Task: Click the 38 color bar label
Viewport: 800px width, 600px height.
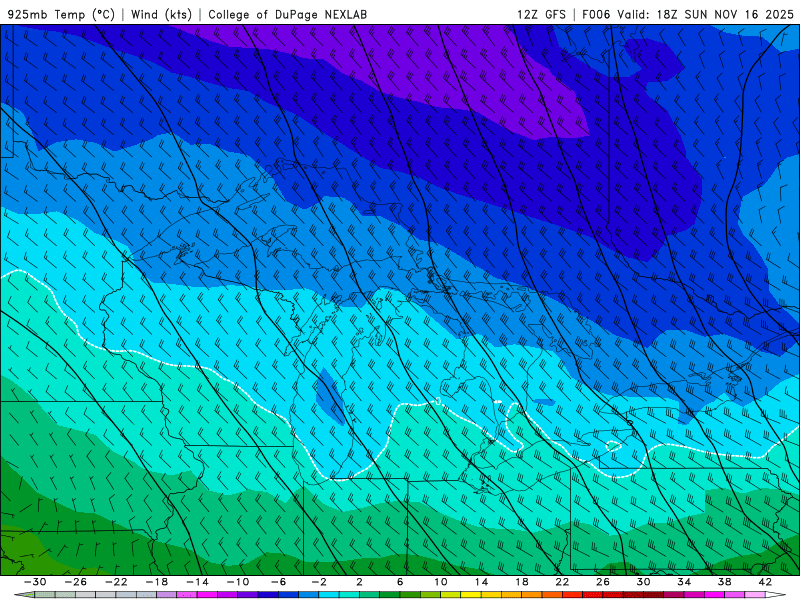Action: click(724, 582)
